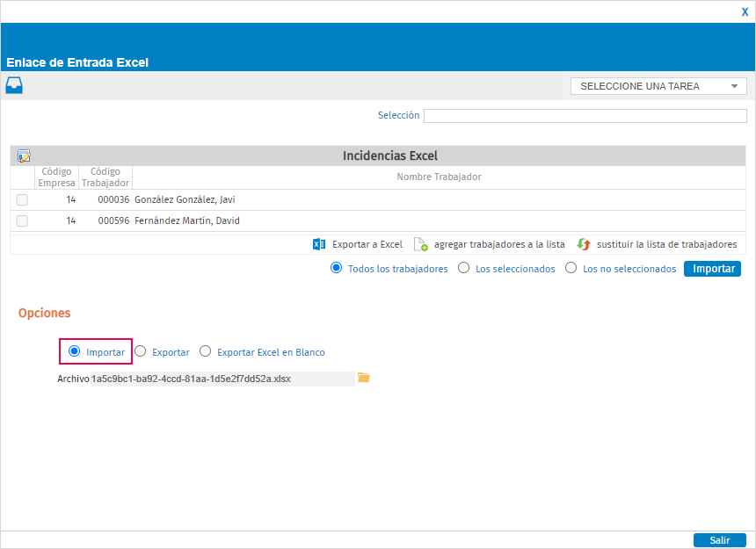
Task: Click the Archivo filename field
Action: tap(222, 379)
